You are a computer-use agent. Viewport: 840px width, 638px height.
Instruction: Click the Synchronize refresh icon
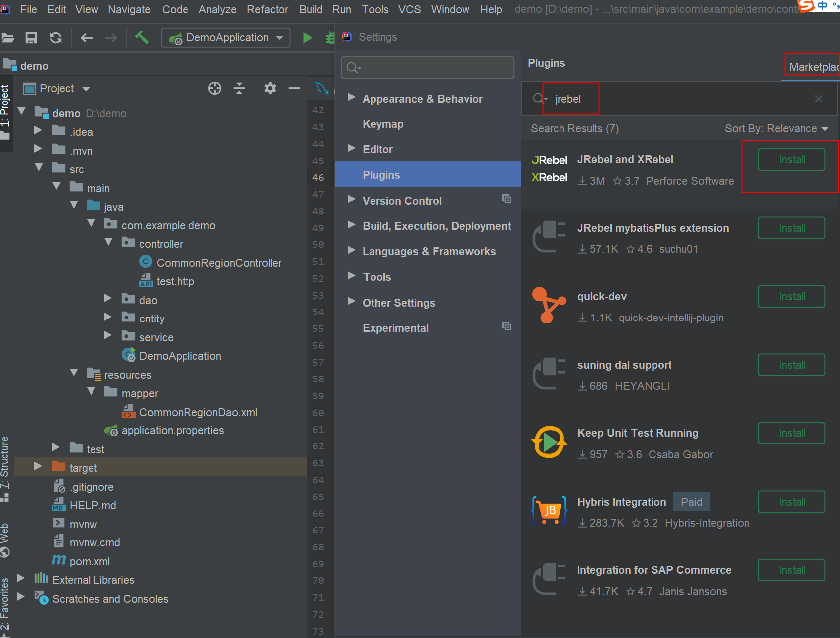(56, 38)
